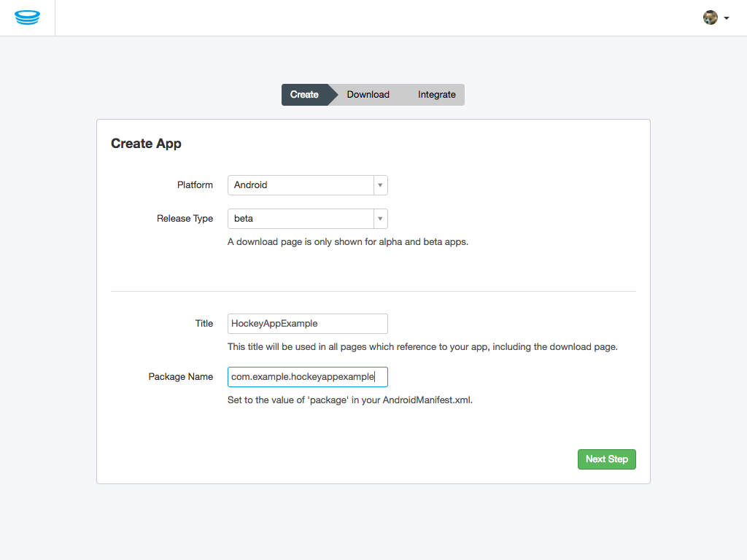Click the HockeyApp logo to return home

pos(27,17)
